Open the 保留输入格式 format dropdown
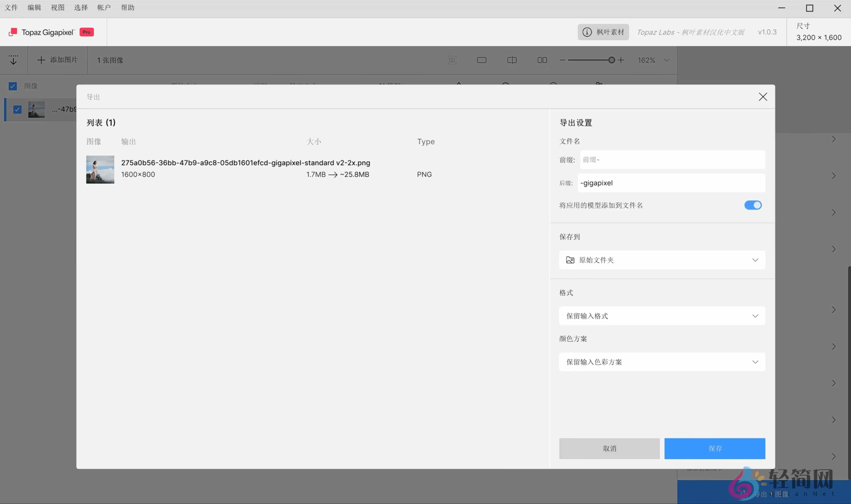Viewport: 851px width, 504px height. pyautogui.click(x=661, y=316)
